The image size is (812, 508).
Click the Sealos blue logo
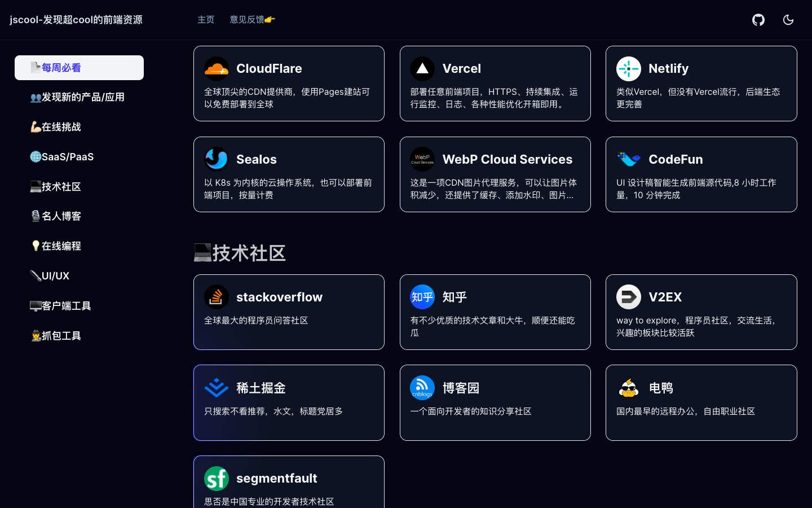tap(217, 159)
